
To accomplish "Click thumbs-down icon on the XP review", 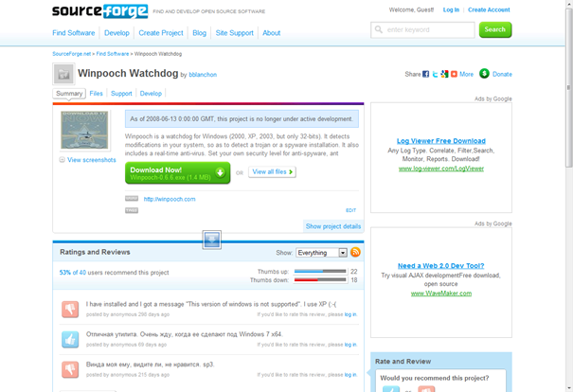I will (x=70, y=310).
